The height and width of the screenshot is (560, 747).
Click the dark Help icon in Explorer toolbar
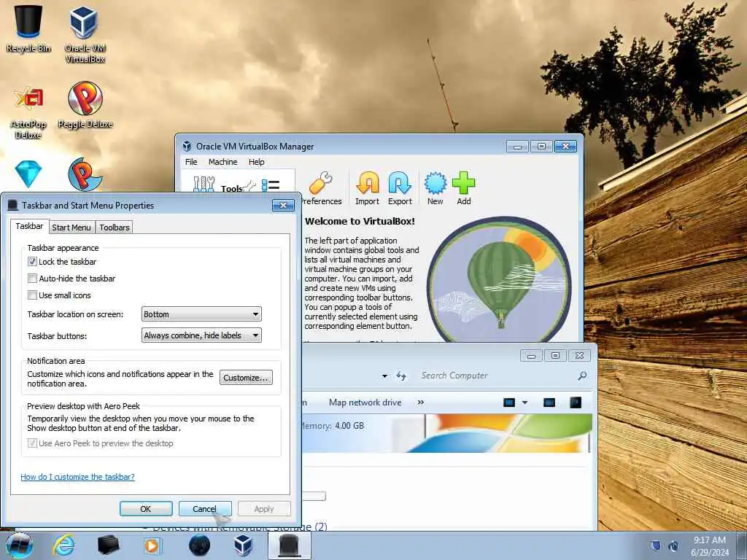point(576,402)
